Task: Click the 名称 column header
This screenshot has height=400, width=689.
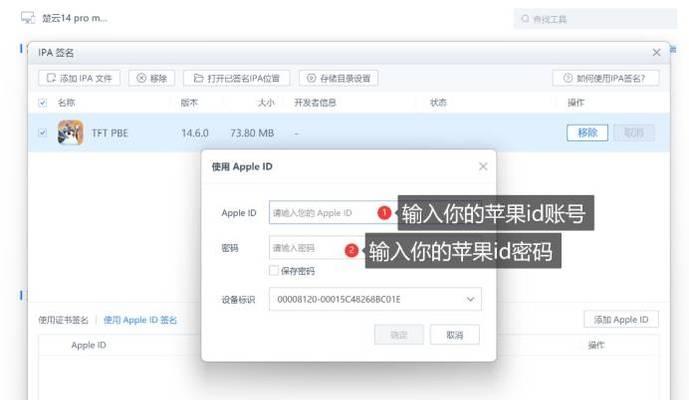Action: (66, 103)
